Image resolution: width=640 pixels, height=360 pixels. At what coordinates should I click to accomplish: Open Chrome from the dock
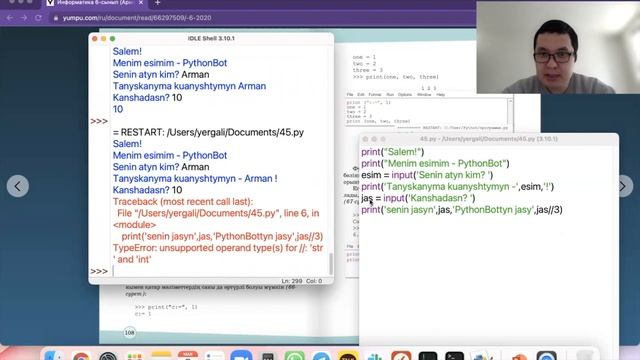pyautogui.click(x=81, y=356)
